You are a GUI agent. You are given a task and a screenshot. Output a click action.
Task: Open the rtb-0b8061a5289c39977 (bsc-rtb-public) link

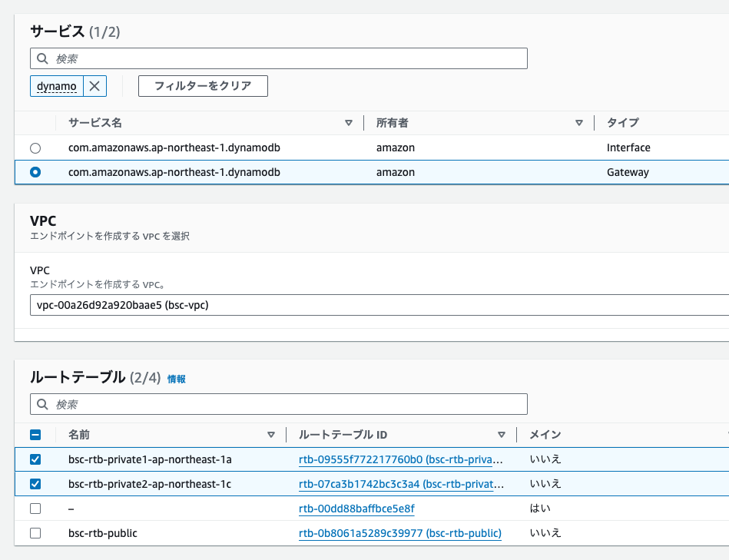(x=399, y=533)
